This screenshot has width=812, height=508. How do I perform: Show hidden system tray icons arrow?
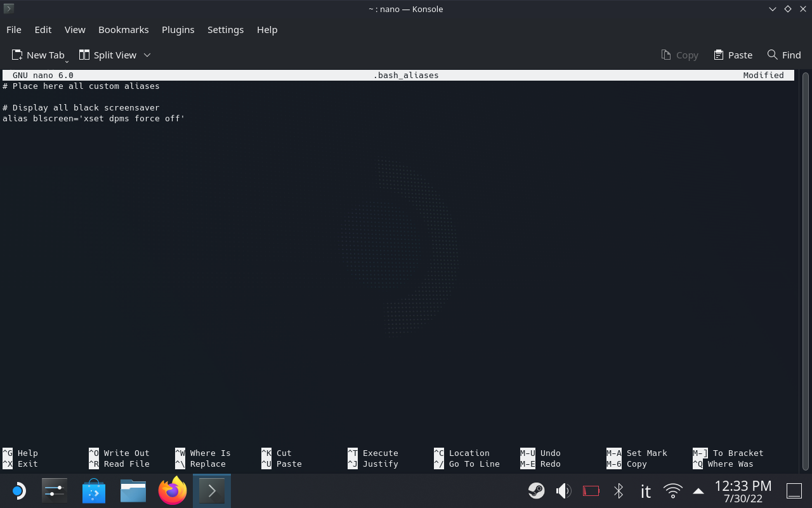coord(698,491)
